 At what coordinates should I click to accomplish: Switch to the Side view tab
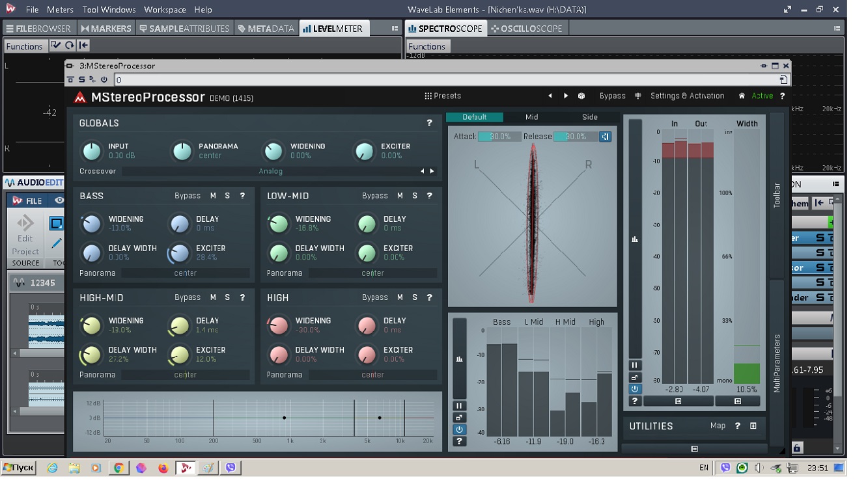tap(589, 117)
